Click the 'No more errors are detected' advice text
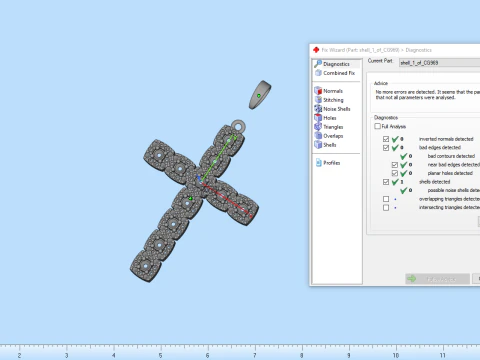The height and width of the screenshot is (360, 480). [x=428, y=95]
